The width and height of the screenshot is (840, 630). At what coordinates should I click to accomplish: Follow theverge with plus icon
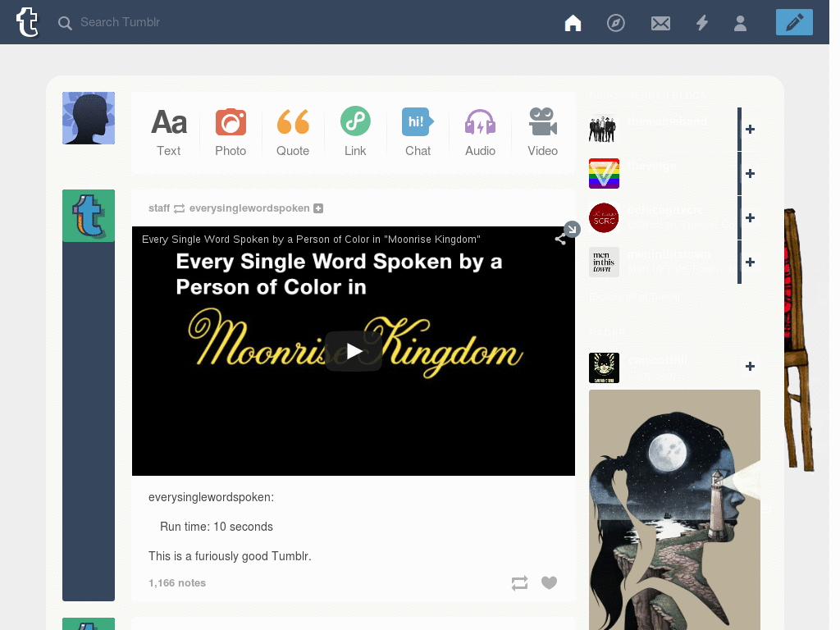(x=750, y=174)
